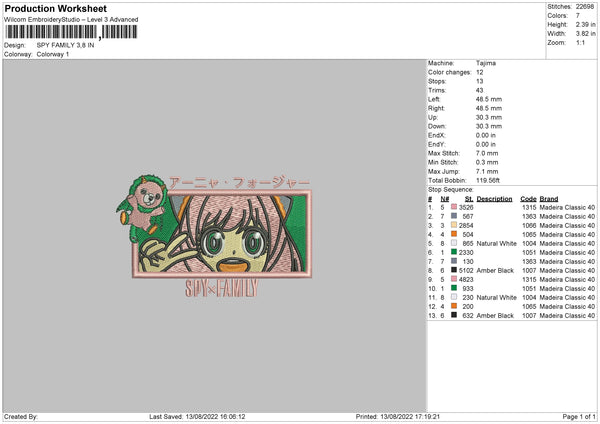
Task: Click the black swatch in stop row 8
Action: (454, 270)
